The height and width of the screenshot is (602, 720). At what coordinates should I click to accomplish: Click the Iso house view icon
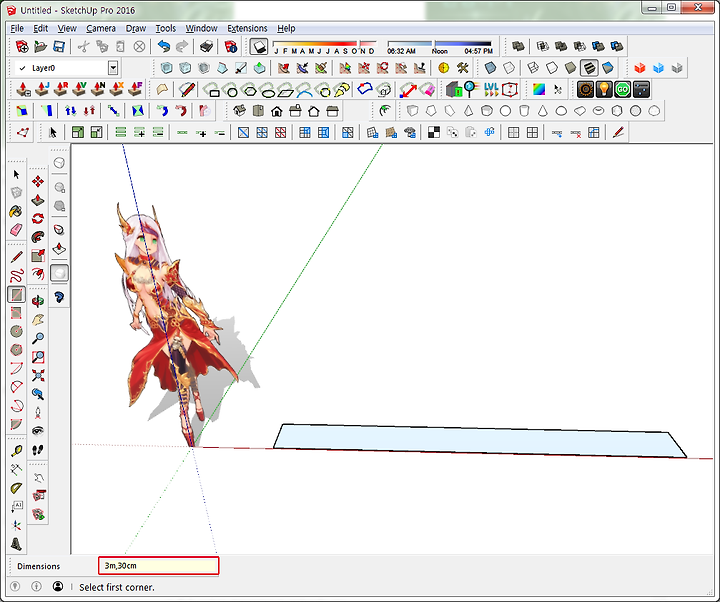coord(239,111)
